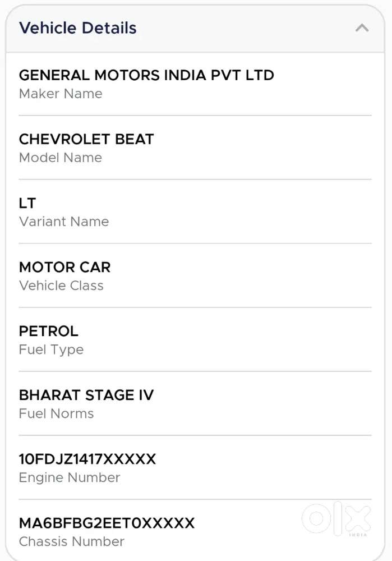
Task: Click the engine number 10FDJZ1417XXXXX
Action: (x=88, y=458)
